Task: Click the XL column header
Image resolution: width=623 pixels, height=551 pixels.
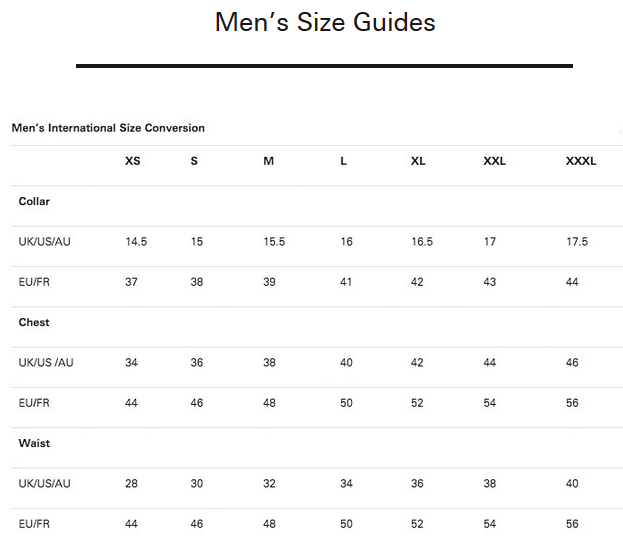Action: click(418, 161)
